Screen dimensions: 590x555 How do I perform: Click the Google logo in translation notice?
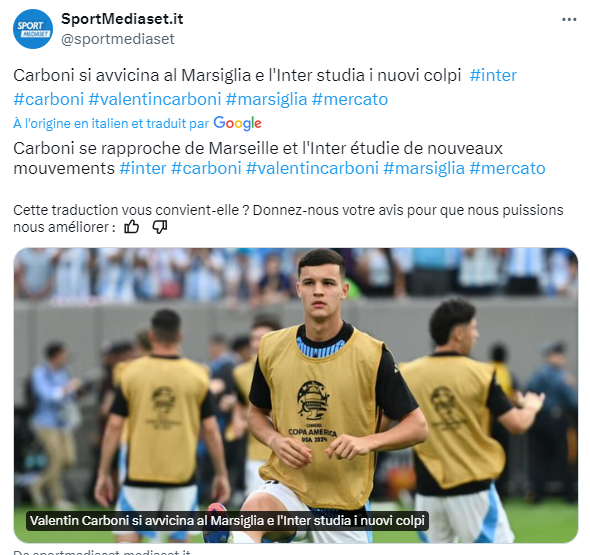[237, 123]
